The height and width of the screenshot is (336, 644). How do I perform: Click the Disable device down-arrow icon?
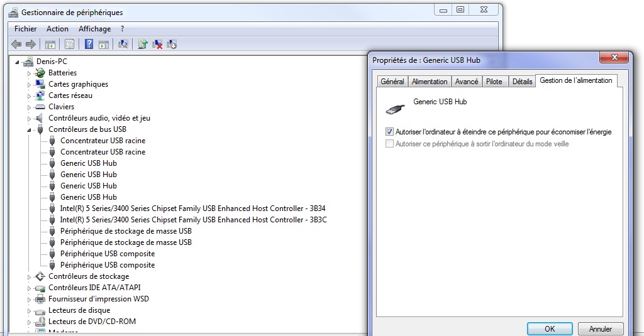point(172,45)
